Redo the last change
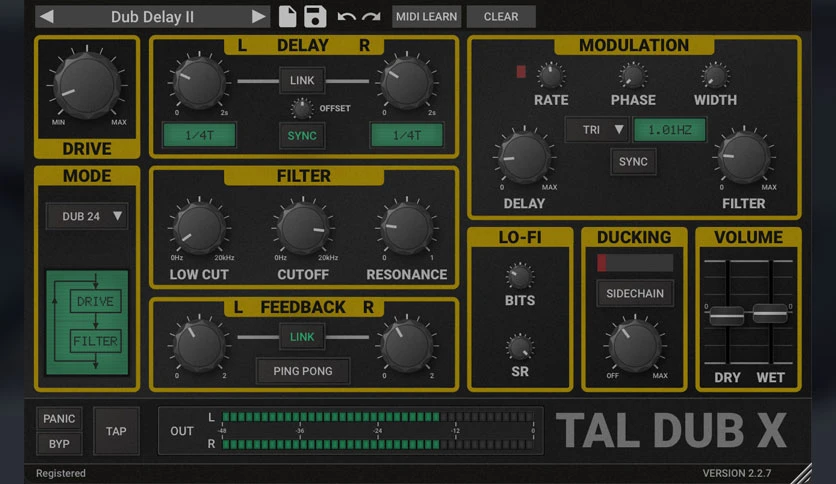836x484 pixels. click(371, 17)
